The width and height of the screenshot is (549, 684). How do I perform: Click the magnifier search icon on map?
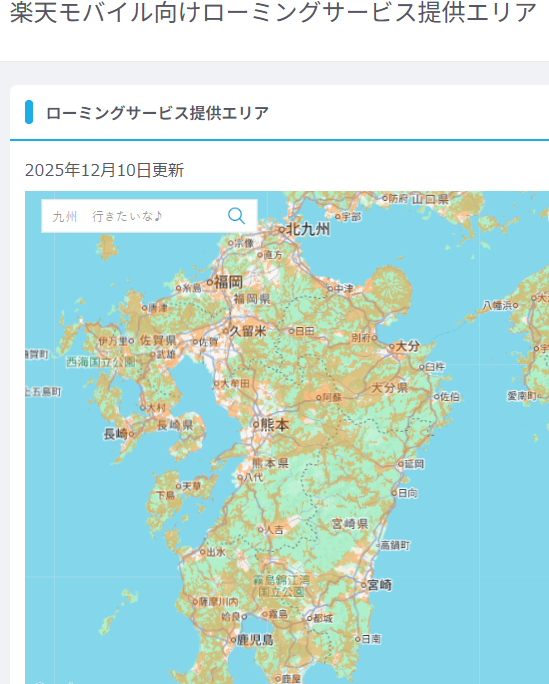(x=236, y=215)
